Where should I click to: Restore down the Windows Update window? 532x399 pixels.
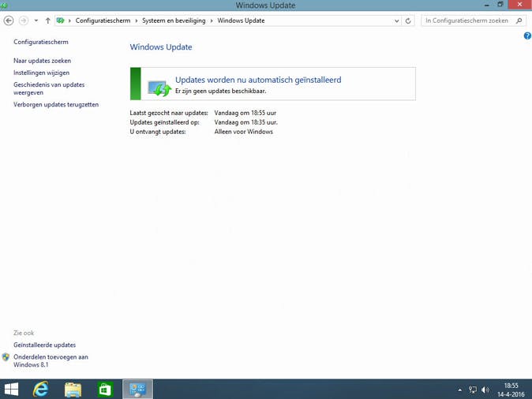(x=500, y=5)
